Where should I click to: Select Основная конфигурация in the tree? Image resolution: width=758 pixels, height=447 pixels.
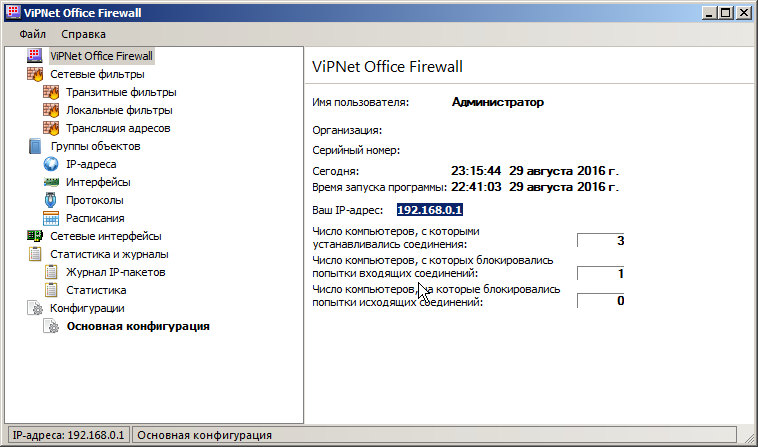point(138,326)
